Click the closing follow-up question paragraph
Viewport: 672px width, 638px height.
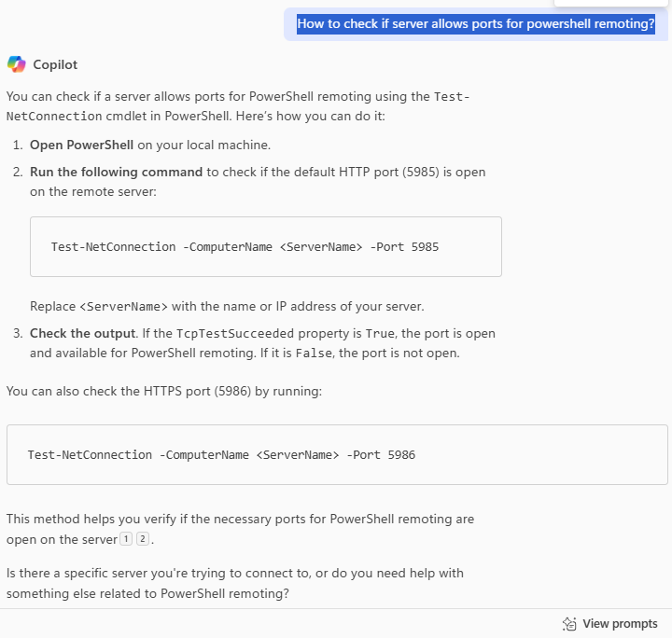pyautogui.click(x=234, y=582)
